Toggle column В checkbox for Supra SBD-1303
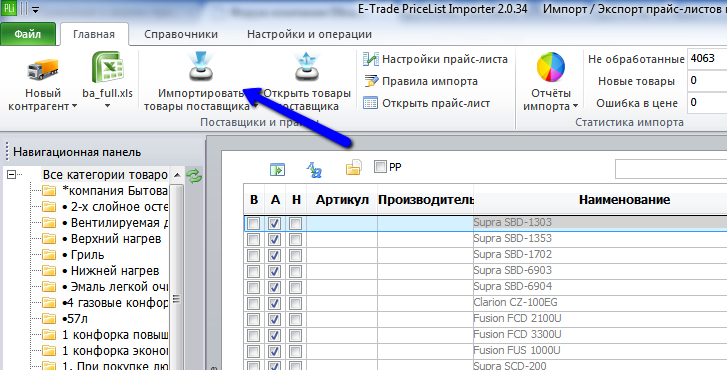727x370 pixels. tap(254, 224)
